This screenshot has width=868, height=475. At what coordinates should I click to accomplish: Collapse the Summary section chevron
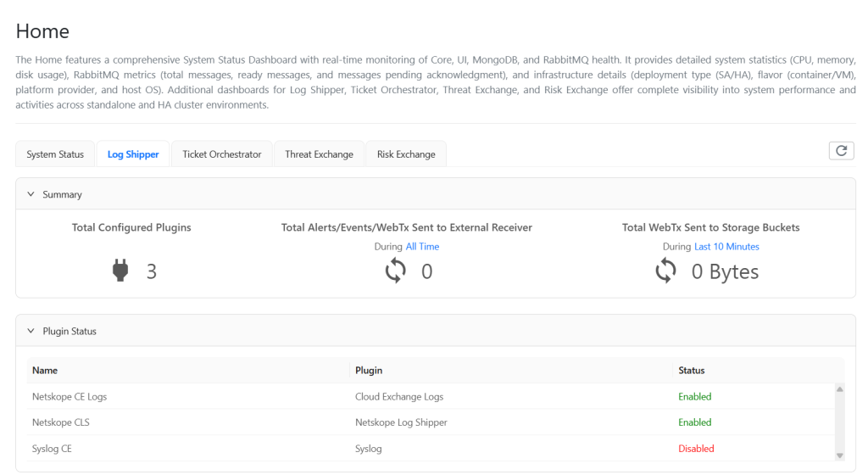31,194
